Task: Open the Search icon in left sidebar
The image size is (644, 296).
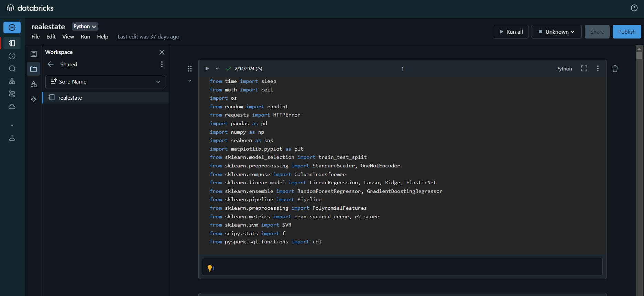Action: click(x=12, y=69)
